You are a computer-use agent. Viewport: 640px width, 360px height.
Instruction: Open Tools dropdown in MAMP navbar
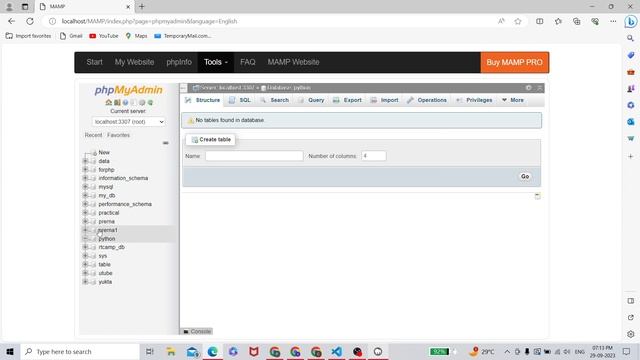point(216,62)
